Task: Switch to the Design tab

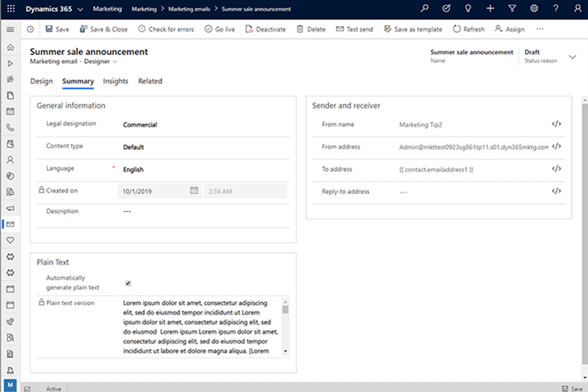Action: click(41, 81)
